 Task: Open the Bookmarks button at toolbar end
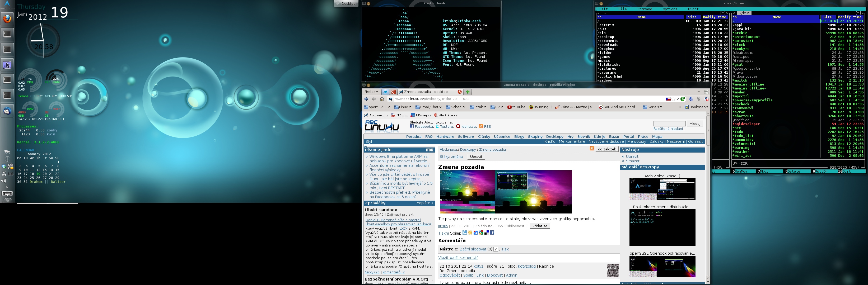pos(696,107)
